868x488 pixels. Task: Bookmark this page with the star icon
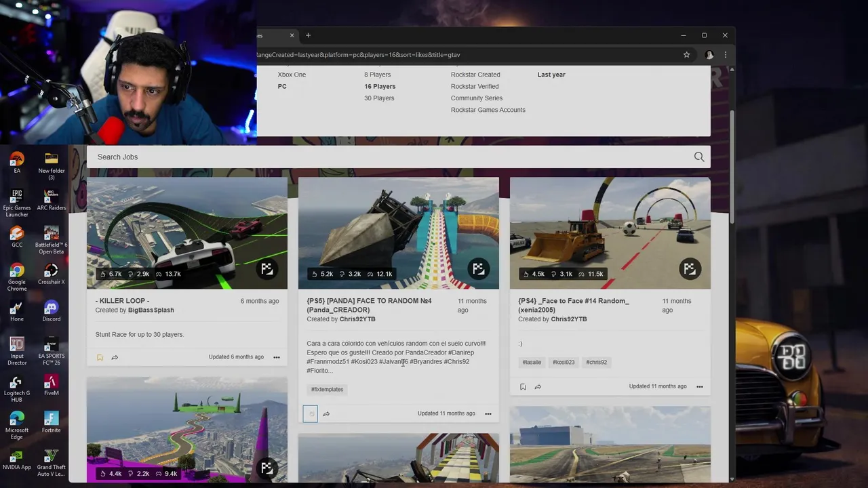click(x=686, y=55)
